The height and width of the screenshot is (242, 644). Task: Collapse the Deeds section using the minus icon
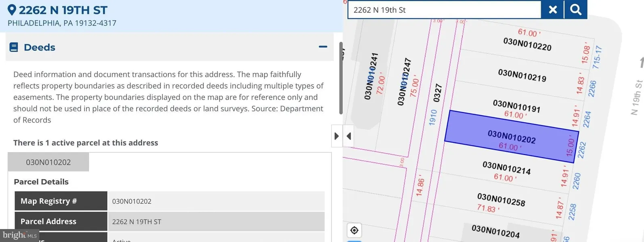pyautogui.click(x=323, y=47)
